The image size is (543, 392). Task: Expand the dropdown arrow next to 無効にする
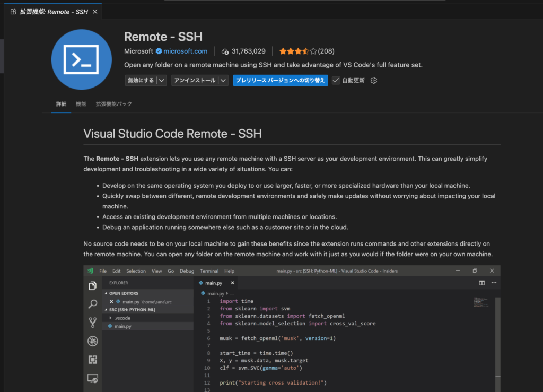click(x=162, y=81)
